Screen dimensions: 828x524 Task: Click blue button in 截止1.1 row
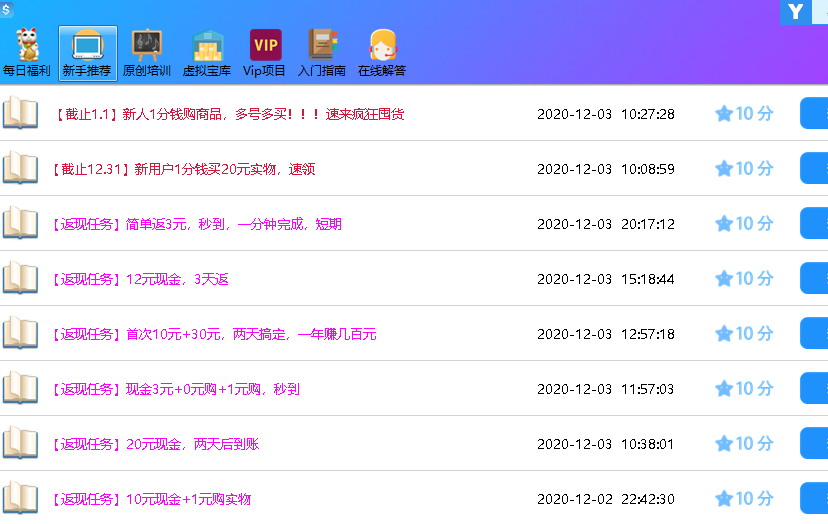[814, 113]
